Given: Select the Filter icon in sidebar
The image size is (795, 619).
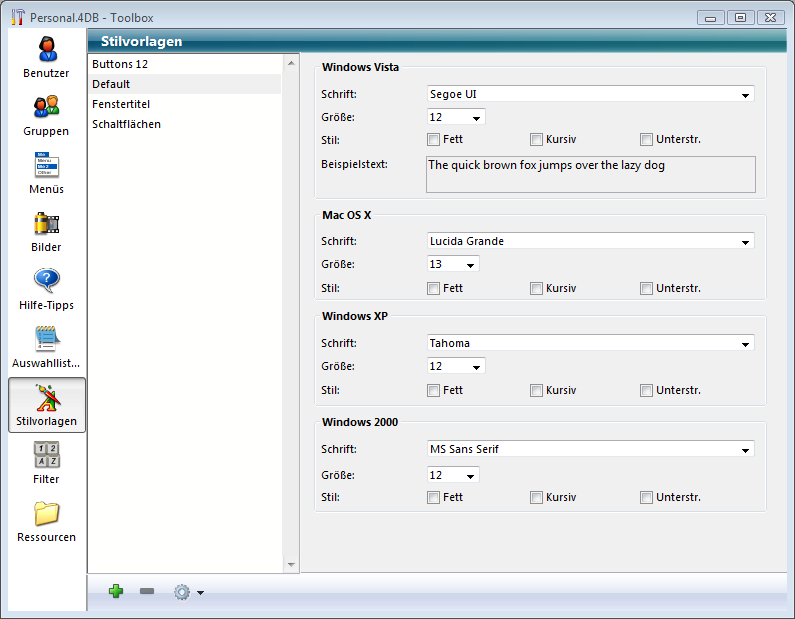Looking at the screenshot, I should [46, 456].
